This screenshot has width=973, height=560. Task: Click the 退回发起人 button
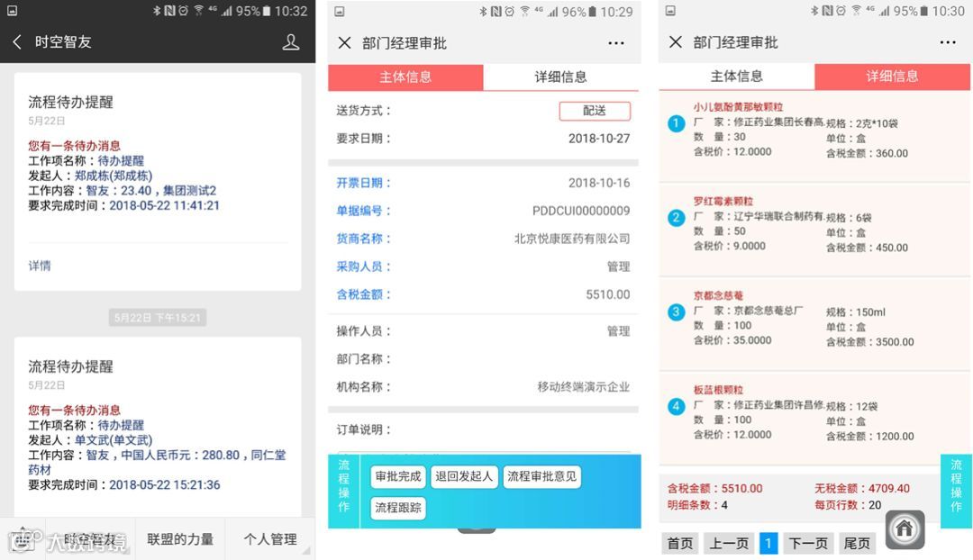[x=464, y=476]
